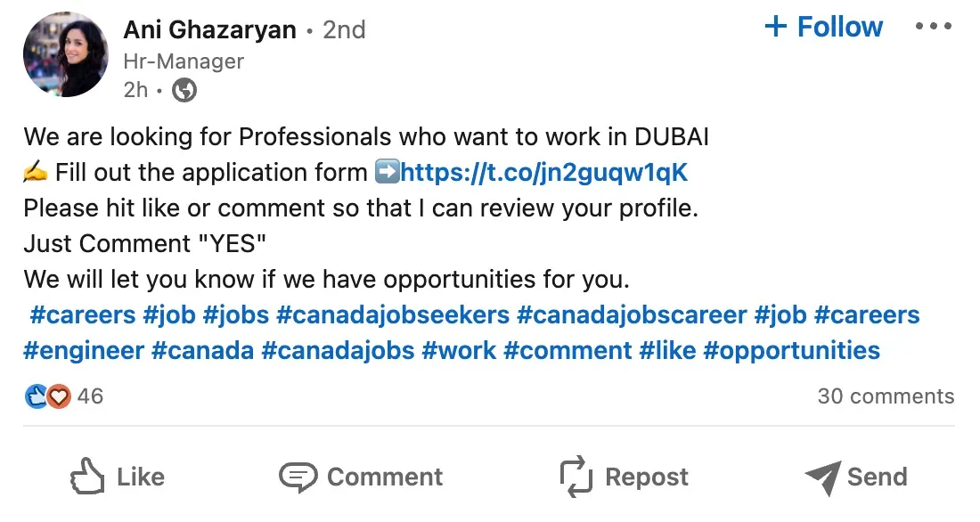980x522 pixels.
Task: Click the globe visibility icon
Action: 184,90
